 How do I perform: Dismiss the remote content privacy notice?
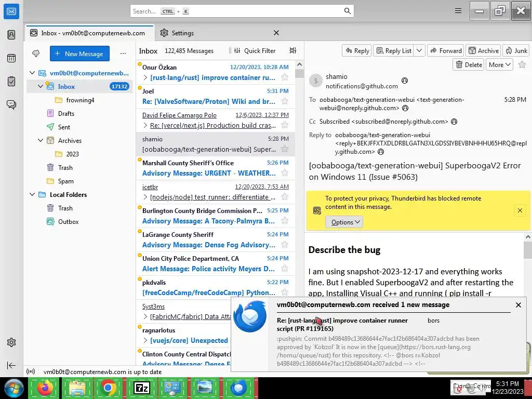520,211
